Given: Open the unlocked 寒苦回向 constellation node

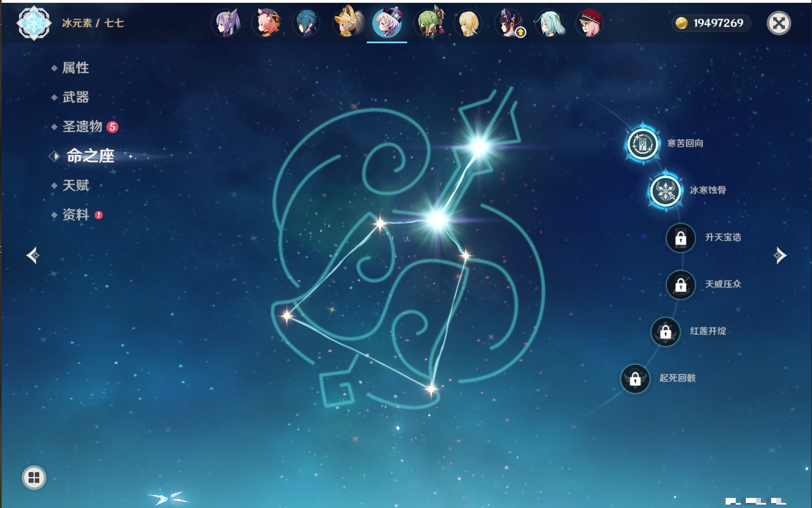Looking at the screenshot, I should coord(643,144).
